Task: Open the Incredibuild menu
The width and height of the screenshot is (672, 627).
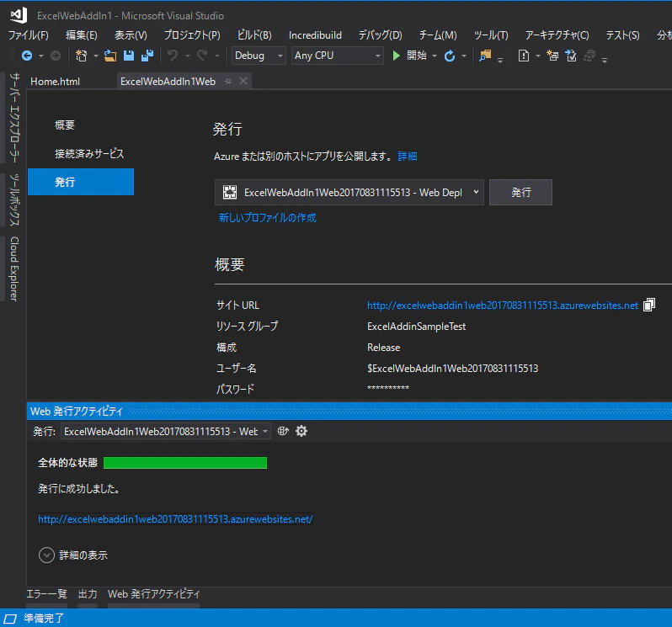Action: 315,35
